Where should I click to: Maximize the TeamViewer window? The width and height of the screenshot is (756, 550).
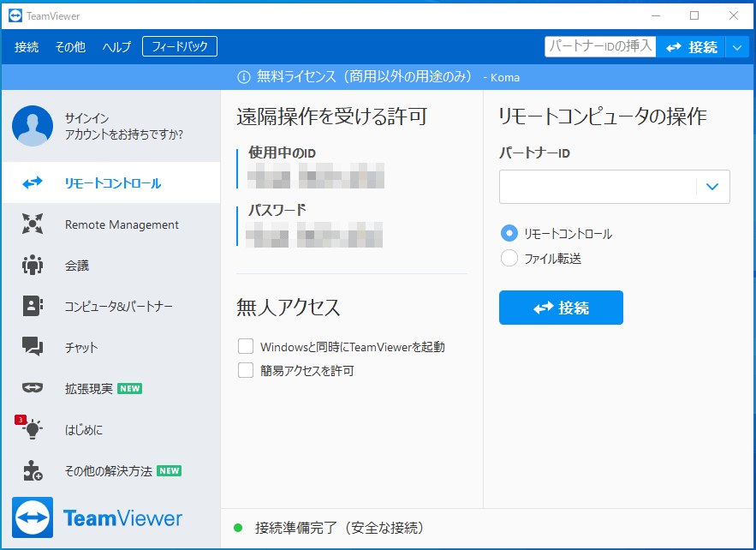click(x=694, y=16)
